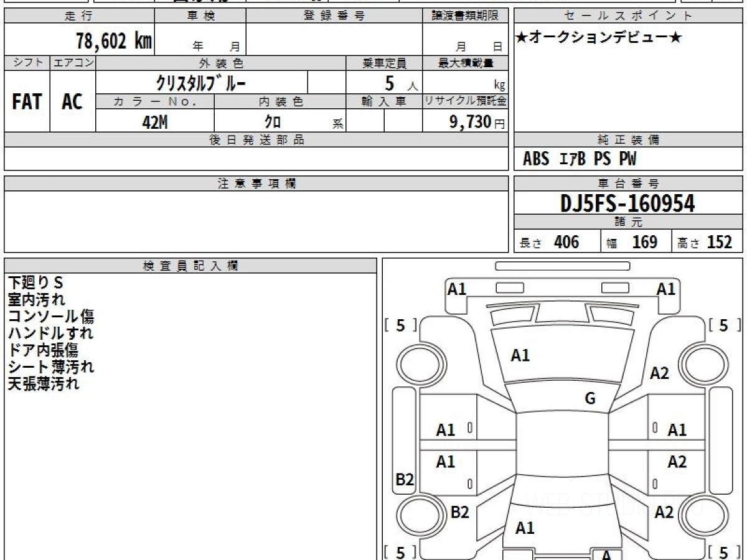Click the mileage value 78,602 km

(113, 42)
